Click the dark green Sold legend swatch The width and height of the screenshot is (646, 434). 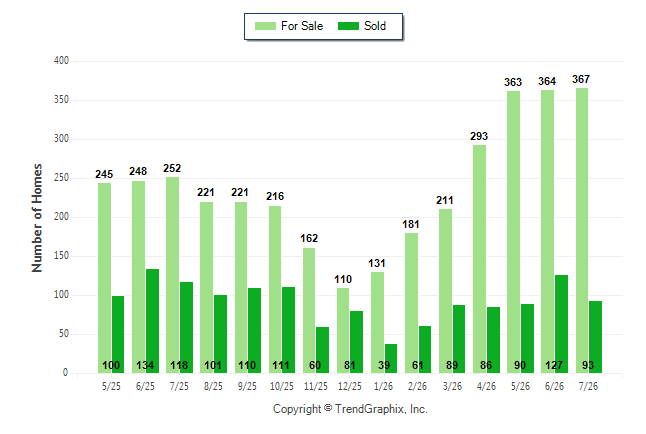[x=348, y=26]
